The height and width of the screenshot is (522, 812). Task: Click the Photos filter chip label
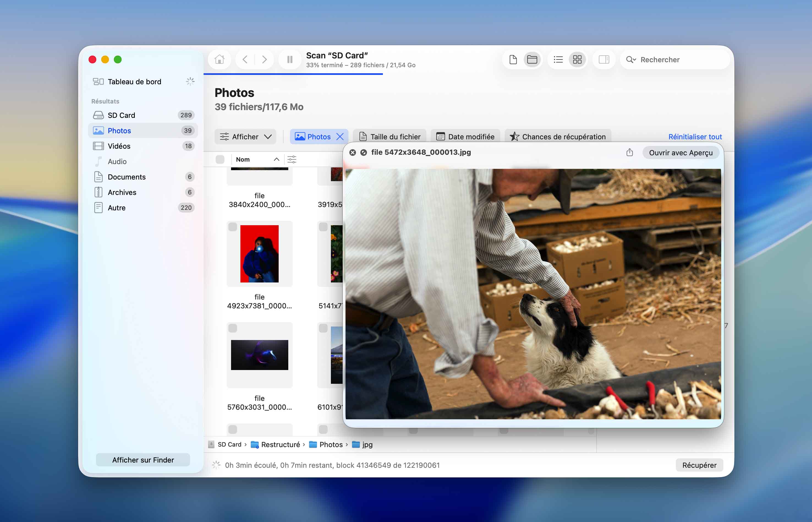coord(319,137)
